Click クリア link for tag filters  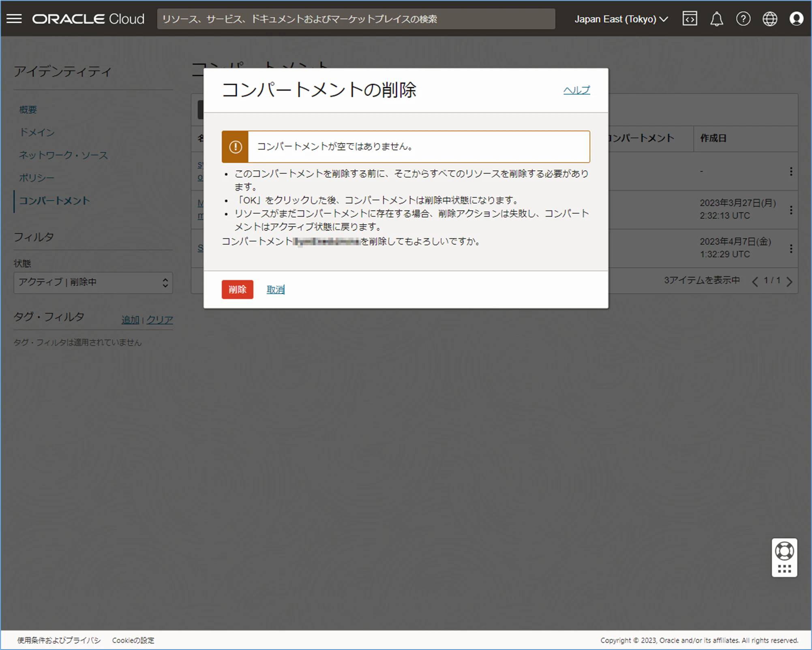pos(160,320)
